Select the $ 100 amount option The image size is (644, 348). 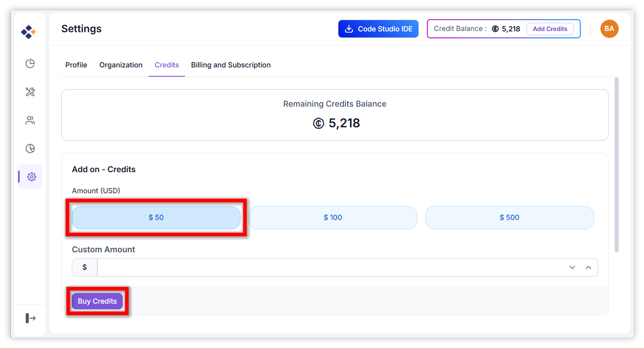pyautogui.click(x=333, y=218)
